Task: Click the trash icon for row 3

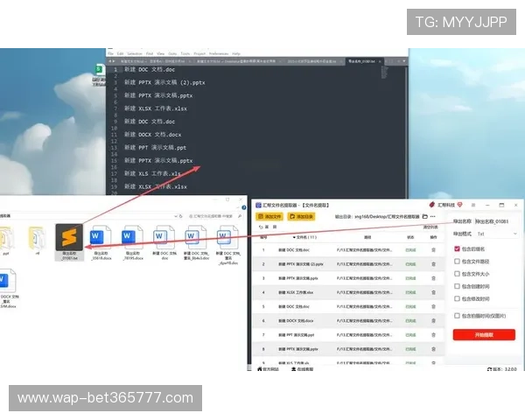Action: pos(432,278)
